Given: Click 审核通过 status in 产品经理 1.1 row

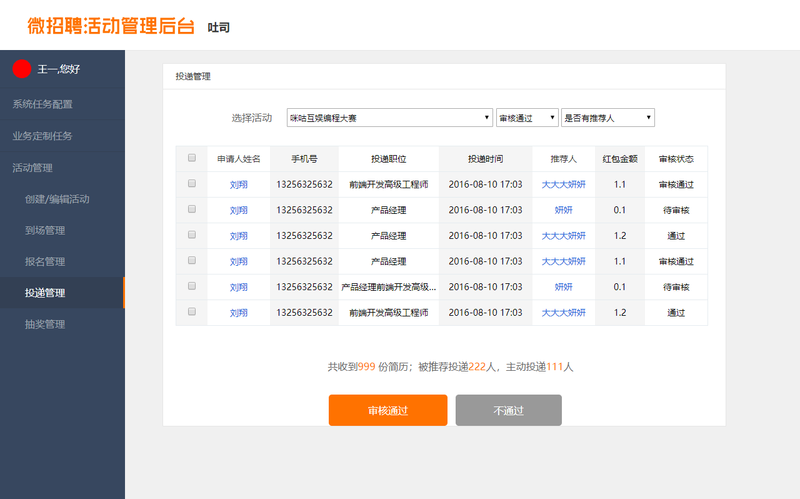Looking at the screenshot, I should click(x=676, y=261).
